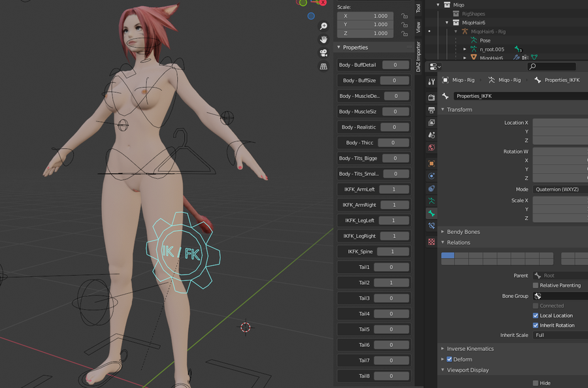
Task: Select the Pose item in outliner
Action: tap(485, 40)
